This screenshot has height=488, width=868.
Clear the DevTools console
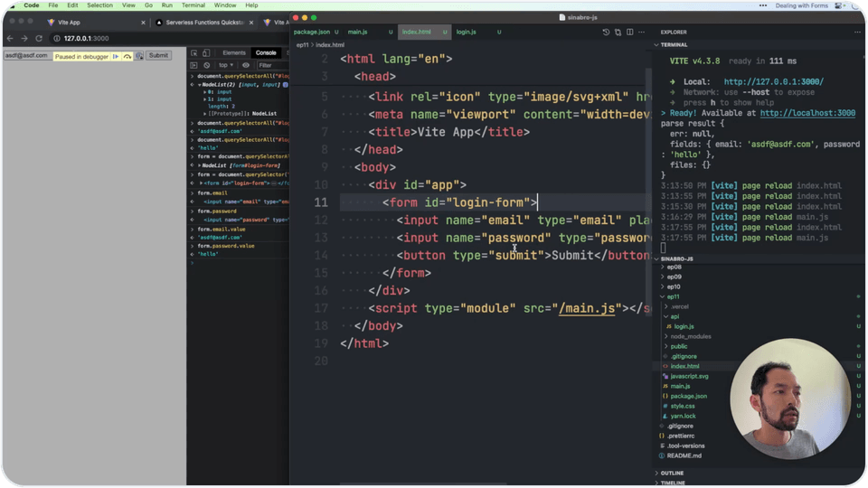(x=206, y=65)
